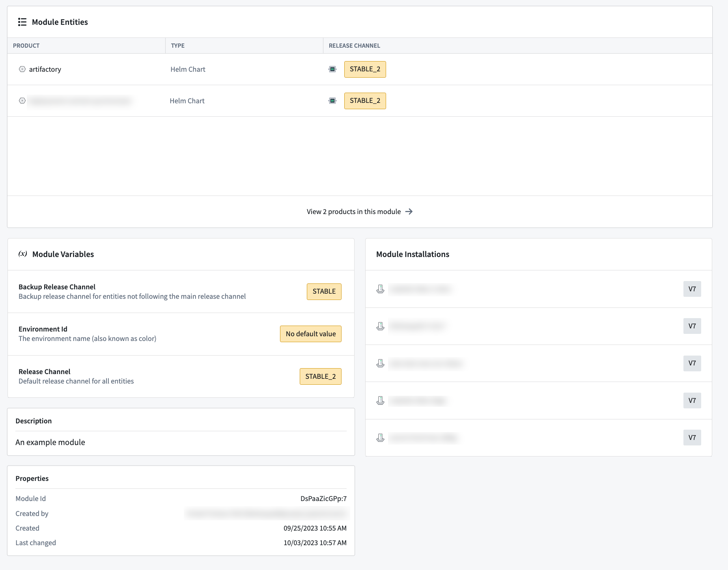The width and height of the screenshot is (728, 570).
Task: Click the Module Id value DsPaaZicGPp:7
Action: [x=323, y=499]
